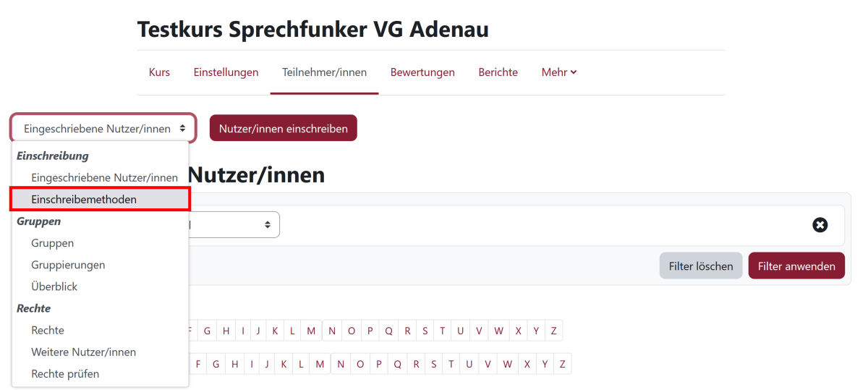The image size is (868, 390).
Task: Open the Einstellungen tab
Action: tap(226, 72)
